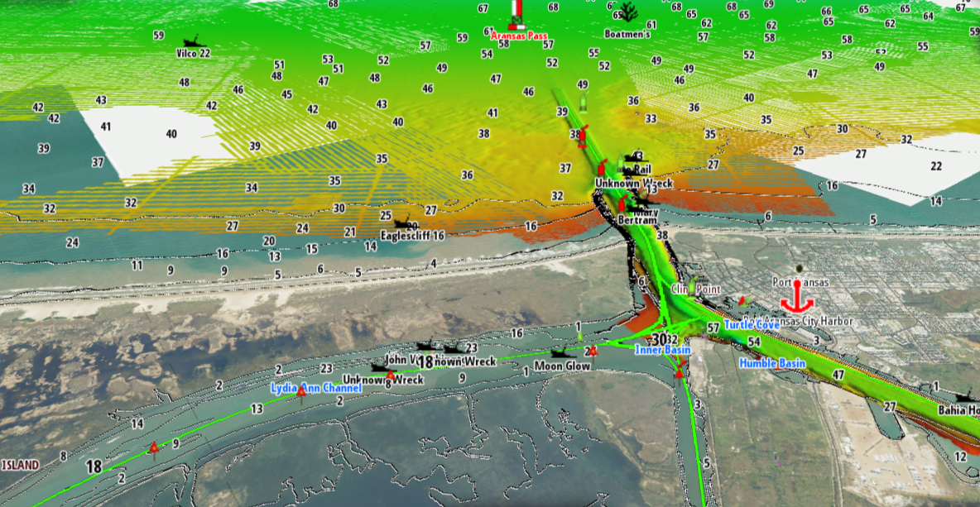Select red triangle beacon below Inner Basin
Screen dimensions: 980x507
(x=679, y=374)
